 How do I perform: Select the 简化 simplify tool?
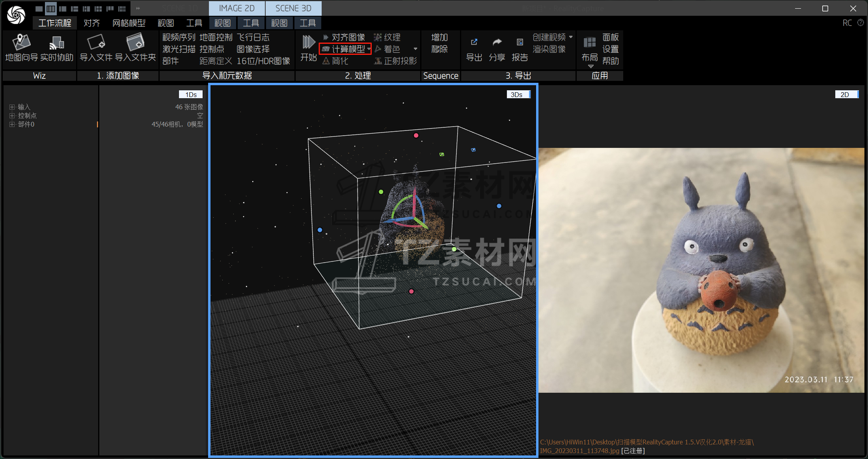coord(335,61)
